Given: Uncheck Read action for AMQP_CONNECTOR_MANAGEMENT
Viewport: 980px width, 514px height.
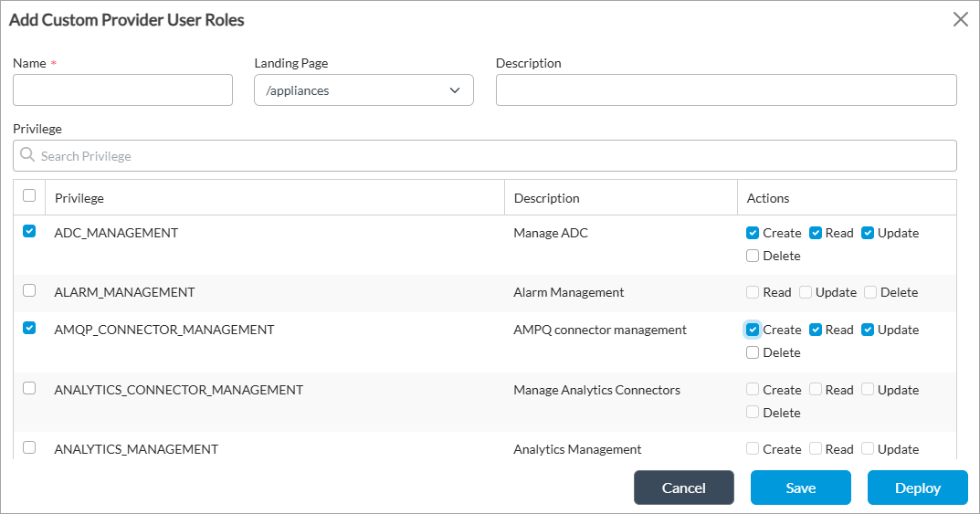Looking at the screenshot, I should (816, 330).
